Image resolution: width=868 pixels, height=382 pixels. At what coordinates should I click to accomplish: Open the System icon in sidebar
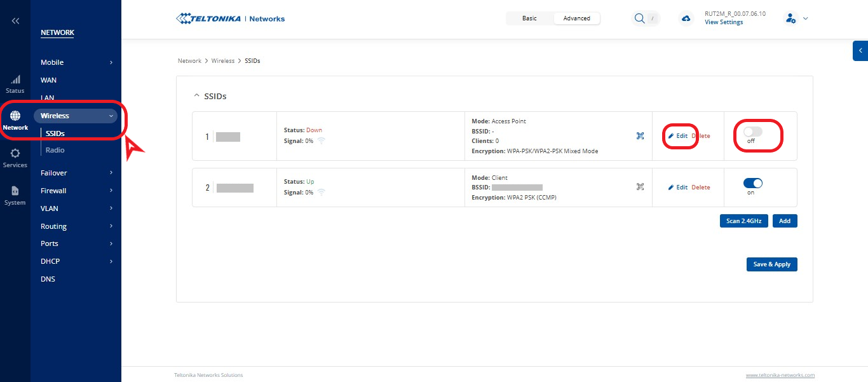pyautogui.click(x=15, y=191)
